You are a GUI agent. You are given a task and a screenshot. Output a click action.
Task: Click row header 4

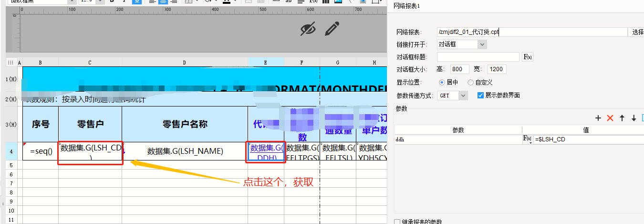tap(11, 151)
